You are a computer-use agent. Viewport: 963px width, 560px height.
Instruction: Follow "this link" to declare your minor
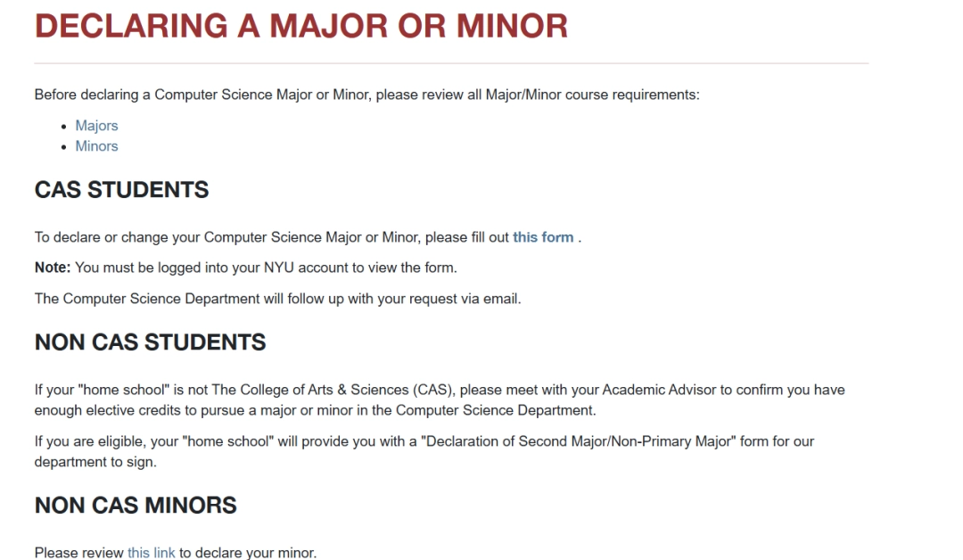pos(152,553)
